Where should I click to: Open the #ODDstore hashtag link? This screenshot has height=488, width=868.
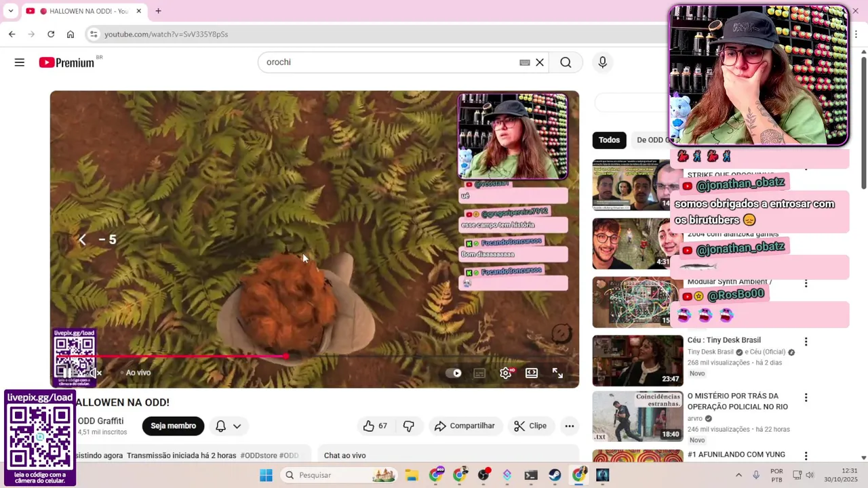[x=258, y=455]
